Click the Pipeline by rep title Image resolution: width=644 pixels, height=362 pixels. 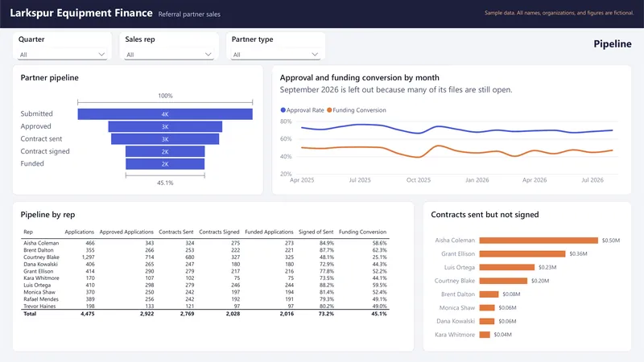pyautogui.click(x=47, y=215)
